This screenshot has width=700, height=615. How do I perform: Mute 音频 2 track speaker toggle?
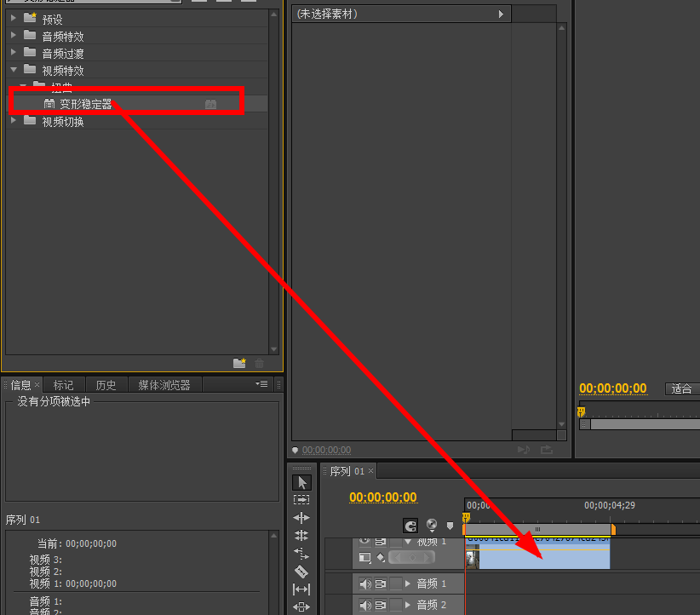click(365, 605)
